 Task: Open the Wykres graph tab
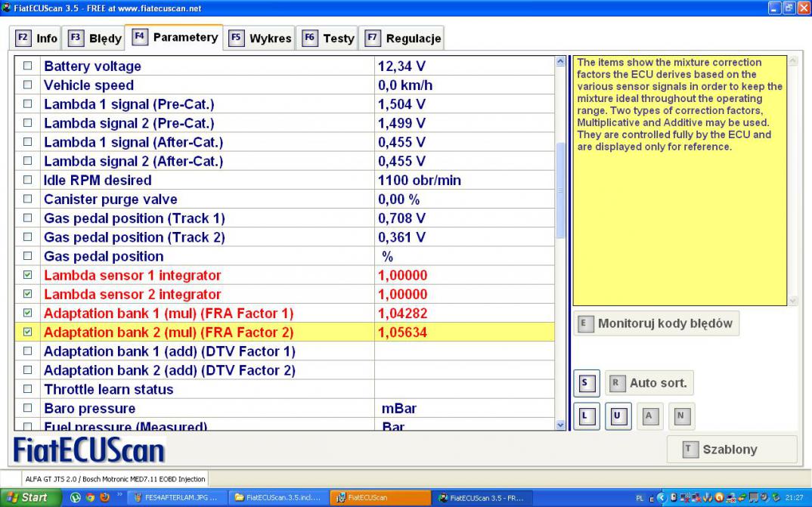coord(260,38)
